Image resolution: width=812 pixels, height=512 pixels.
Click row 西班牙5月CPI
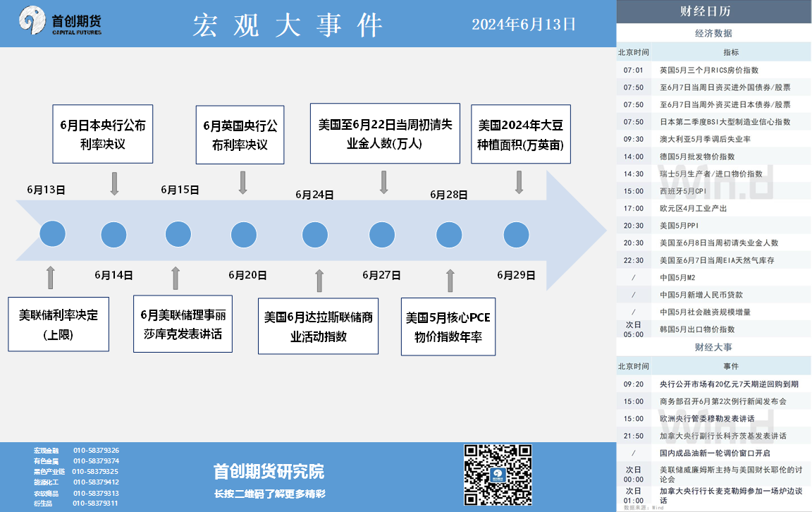click(713, 191)
